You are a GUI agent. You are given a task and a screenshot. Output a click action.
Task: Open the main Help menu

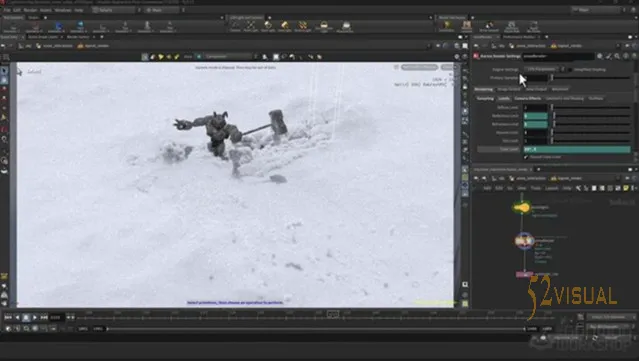(79, 10)
